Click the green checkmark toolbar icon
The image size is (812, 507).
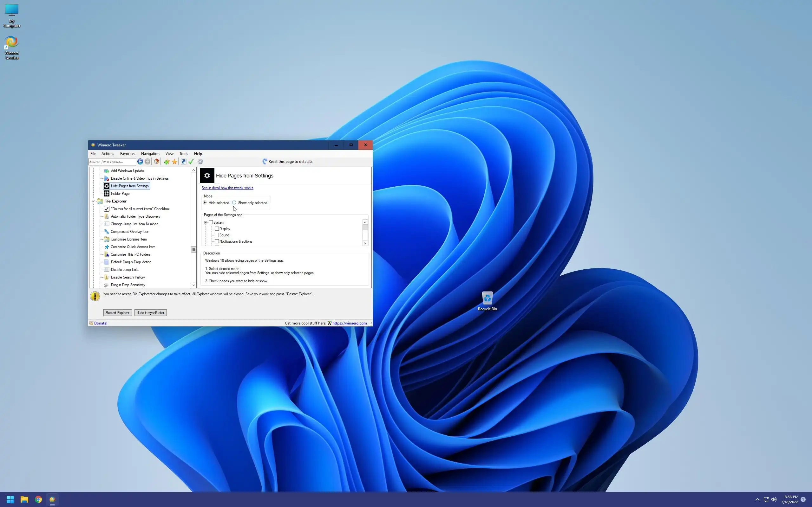pyautogui.click(x=191, y=162)
